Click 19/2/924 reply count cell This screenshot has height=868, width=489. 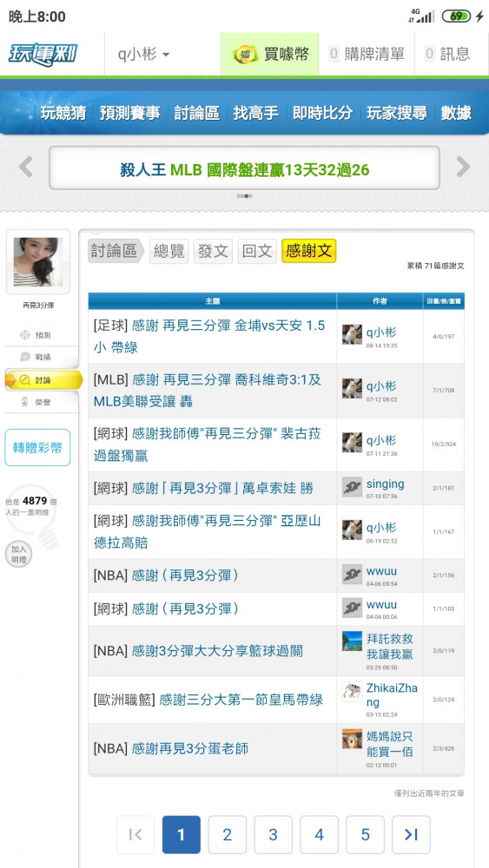pyautogui.click(x=444, y=444)
